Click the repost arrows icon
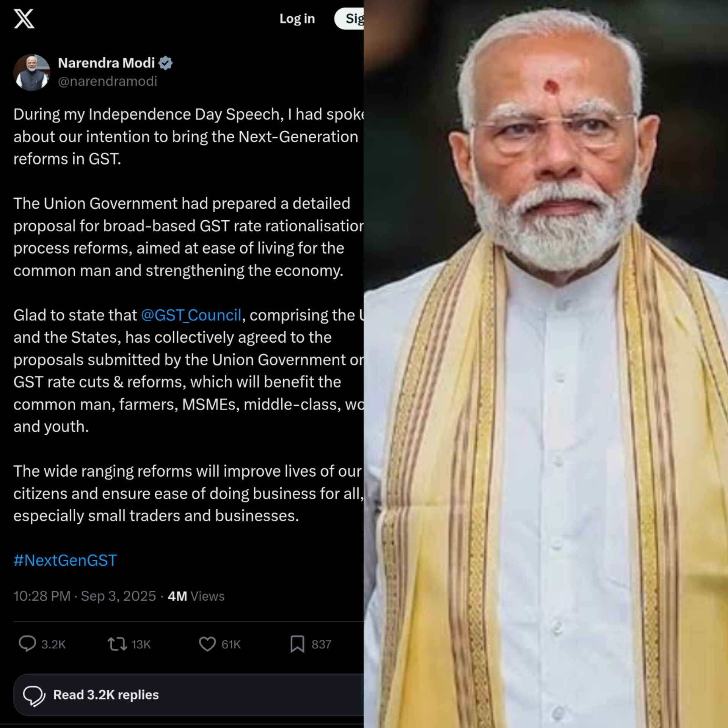Image resolution: width=728 pixels, height=728 pixels. pos(117,644)
